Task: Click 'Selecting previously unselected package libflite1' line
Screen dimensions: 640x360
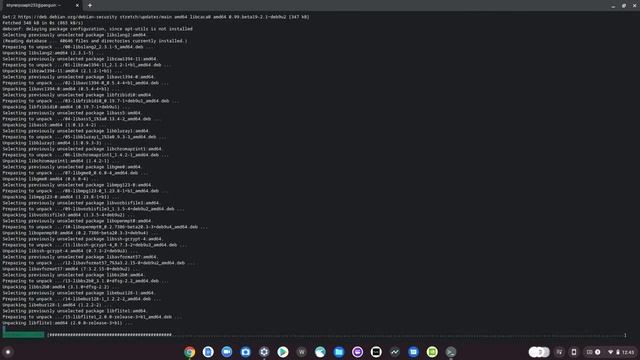Action: point(75,311)
